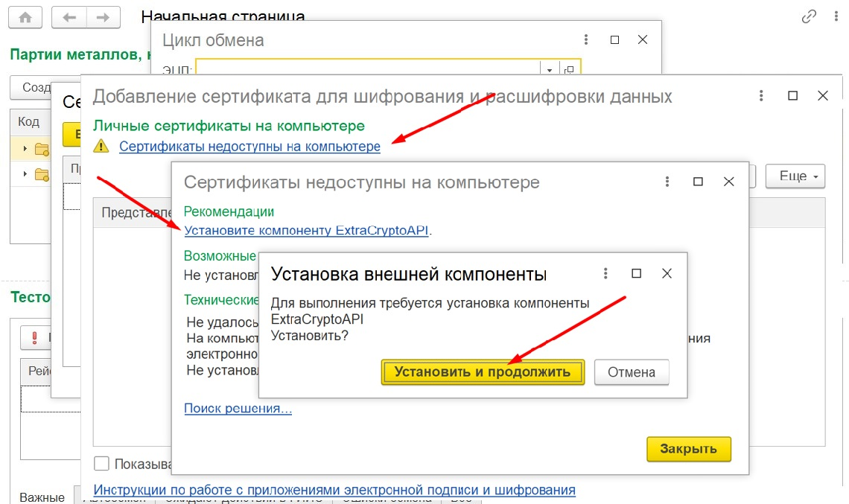This screenshot has height=504, width=849.
Task: Copy link via chain icon at top right
Action: click(809, 17)
